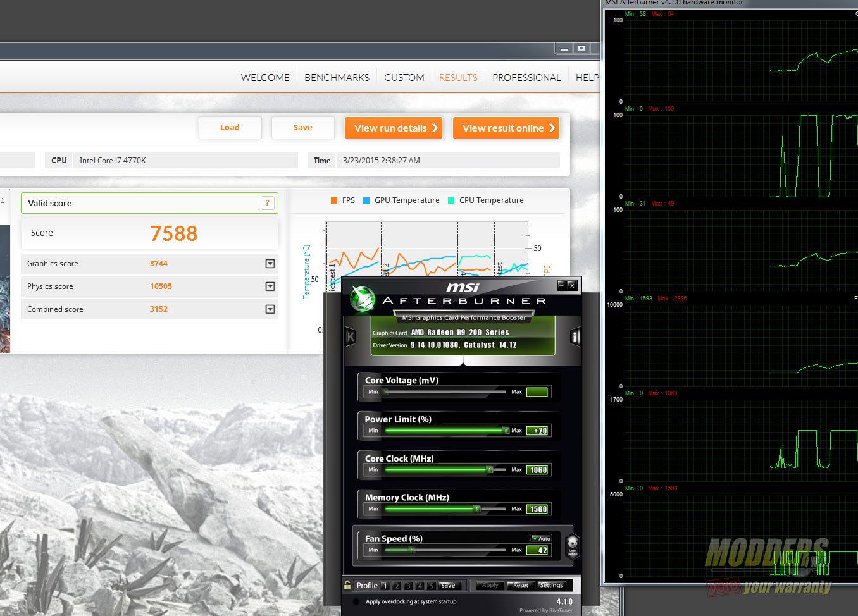The height and width of the screenshot is (616, 858).
Task: Click the profile lock padlock icon
Action: tap(347, 585)
